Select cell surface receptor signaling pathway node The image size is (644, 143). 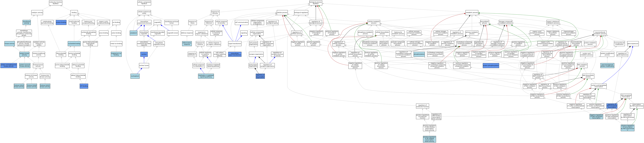pos(219,54)
